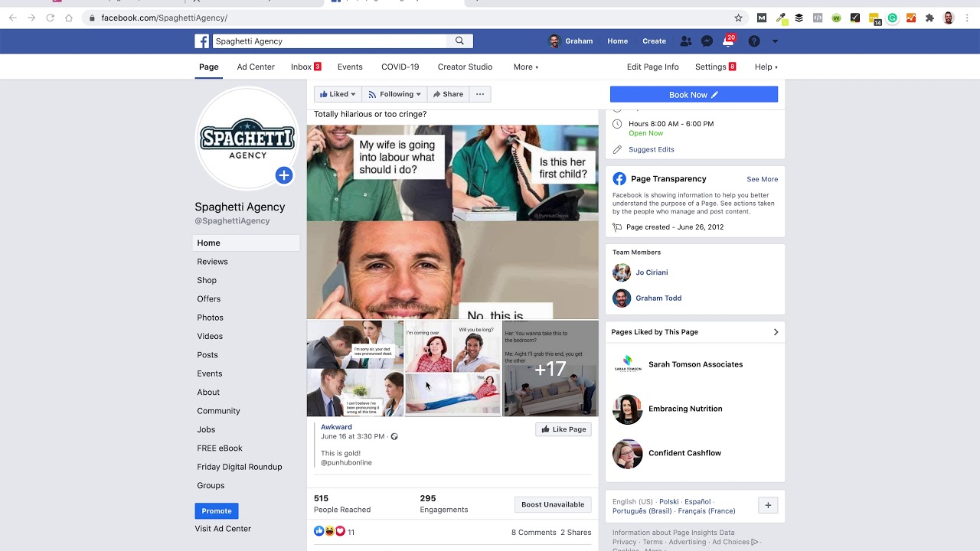Expand the Help dropdown menu
This screenshot has height=551, width=980.
tap(766, 67)
